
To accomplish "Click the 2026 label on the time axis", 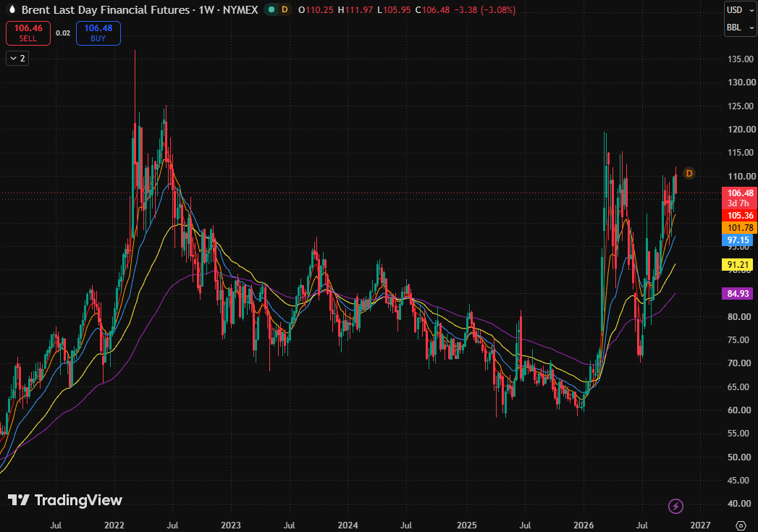I will (584, 525).
